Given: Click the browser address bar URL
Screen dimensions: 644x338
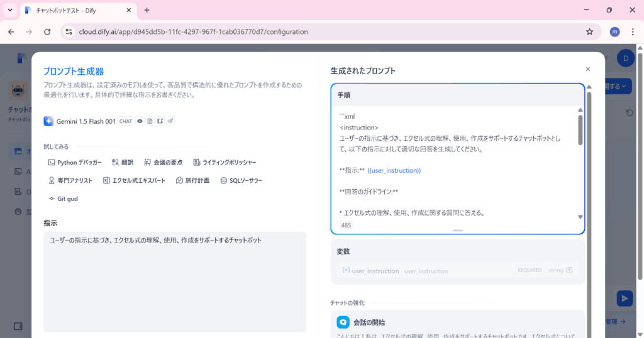Looking at the screenshot, I should [x=194, y=31].
